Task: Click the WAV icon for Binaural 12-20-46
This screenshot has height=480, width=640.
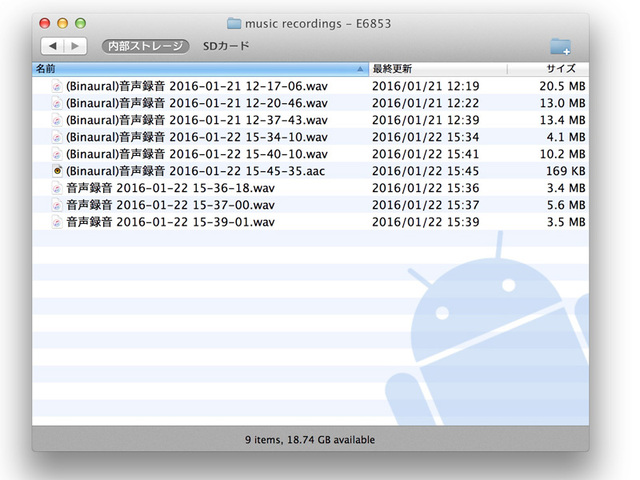Action: pos(57,103)
